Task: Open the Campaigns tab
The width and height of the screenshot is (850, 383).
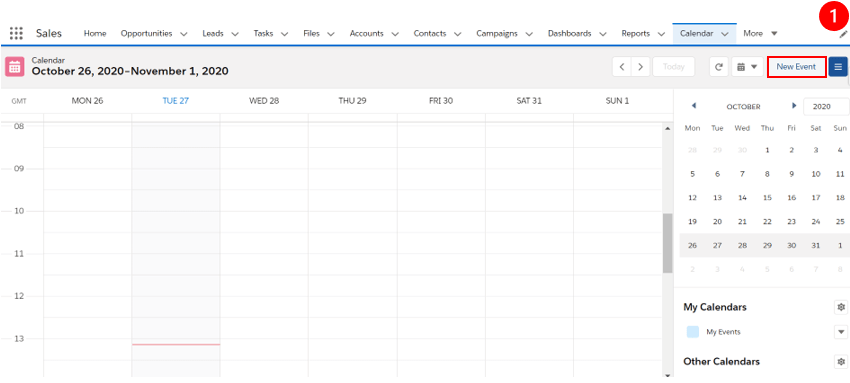Action: tap(497, 33)
